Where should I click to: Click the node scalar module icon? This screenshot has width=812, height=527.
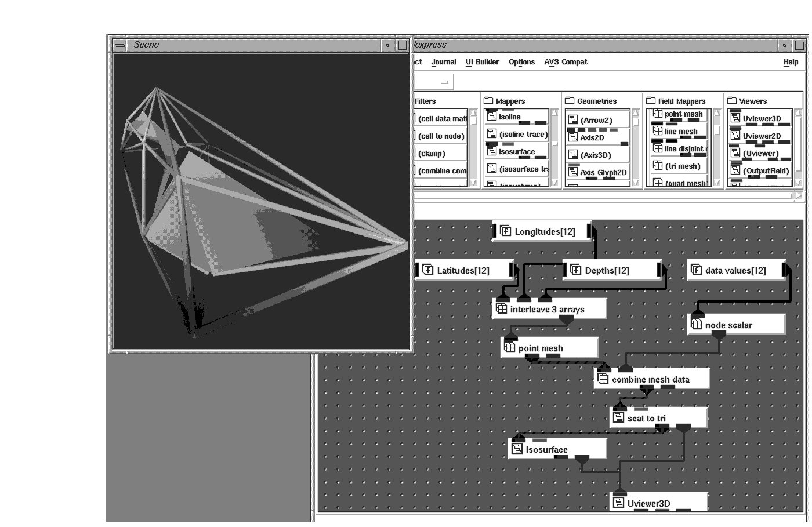tap(697, 325)
